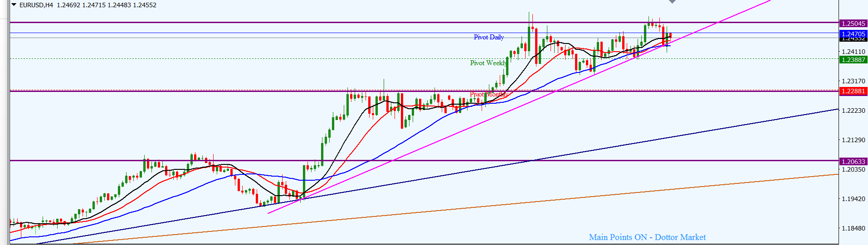Image resolution: width=868 pixels, height=245 pixels.
Task: Select the Pivot Weekly label on chart
Action: tap(488, 63)
